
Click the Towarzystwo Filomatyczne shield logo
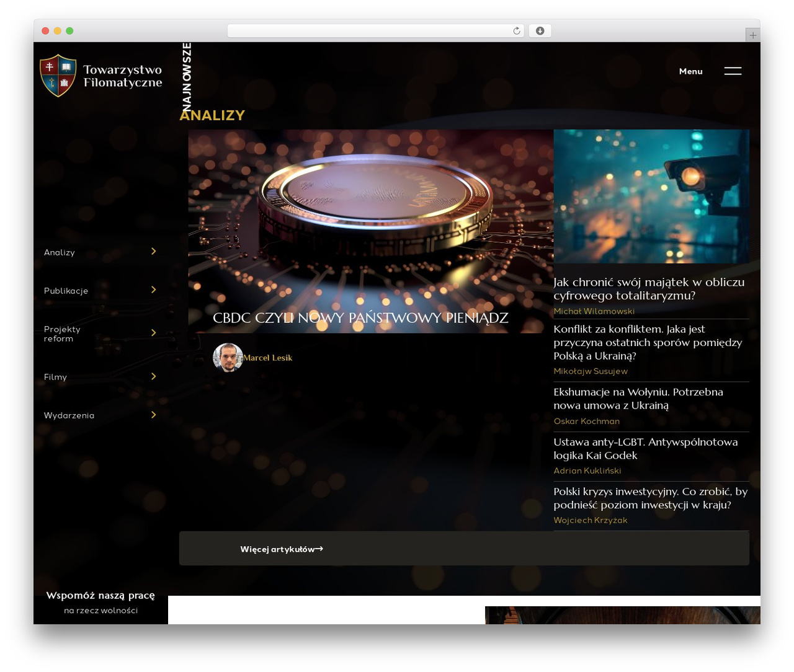58,76
